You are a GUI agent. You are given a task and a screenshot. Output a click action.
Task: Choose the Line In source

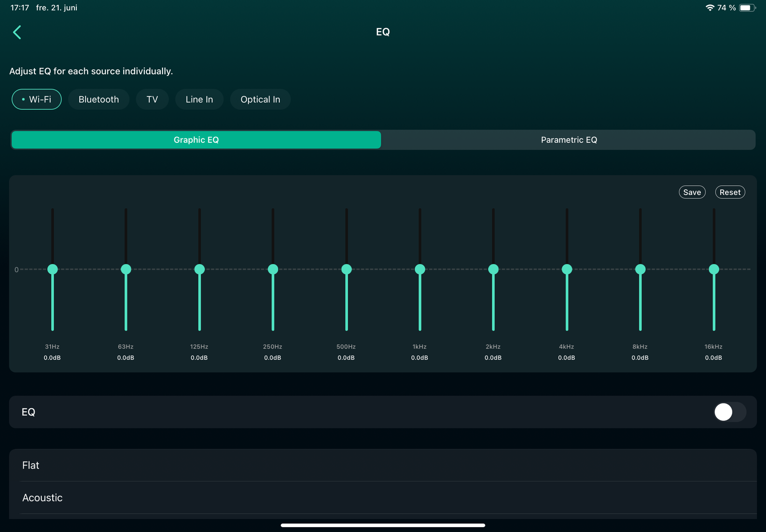[199, 100]
